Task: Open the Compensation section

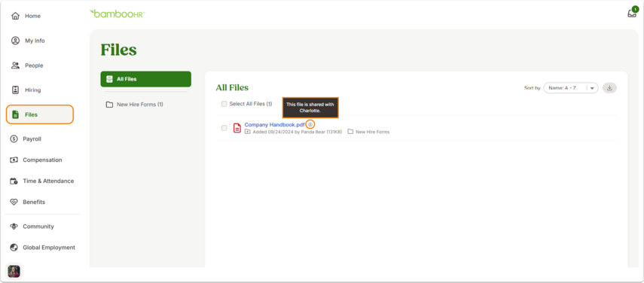Action: (36, 160)
